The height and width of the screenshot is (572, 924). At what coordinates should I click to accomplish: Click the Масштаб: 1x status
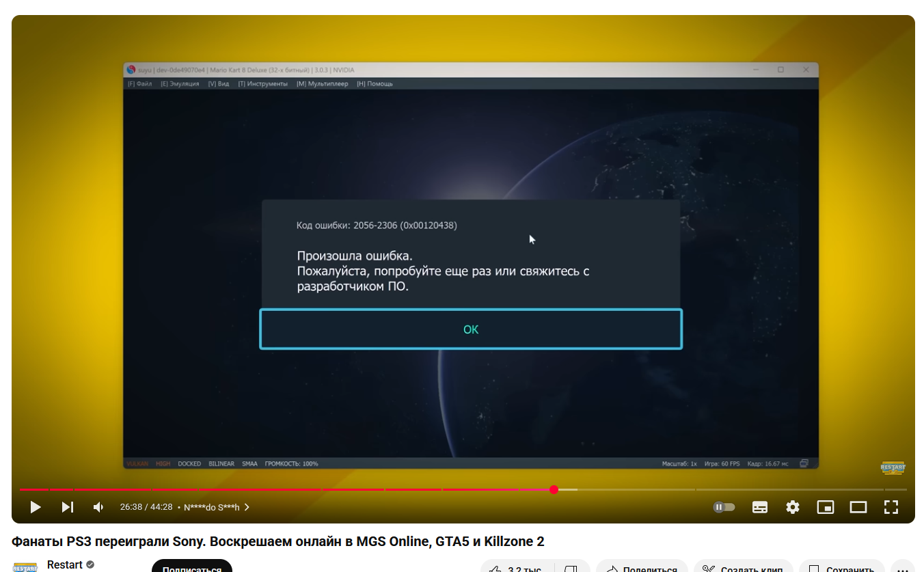pyautogui.click(x=679, y=463)
